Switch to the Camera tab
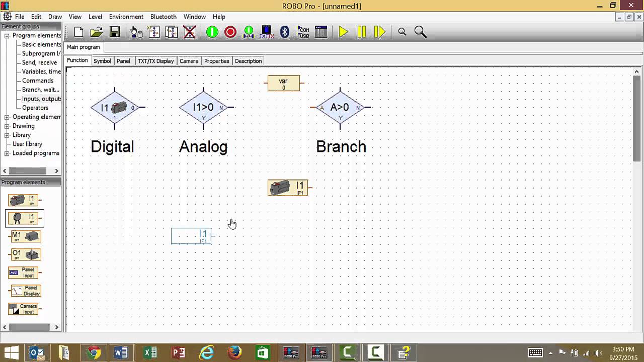The width and height of the screenshot is (644, 362). coord(189,61)
